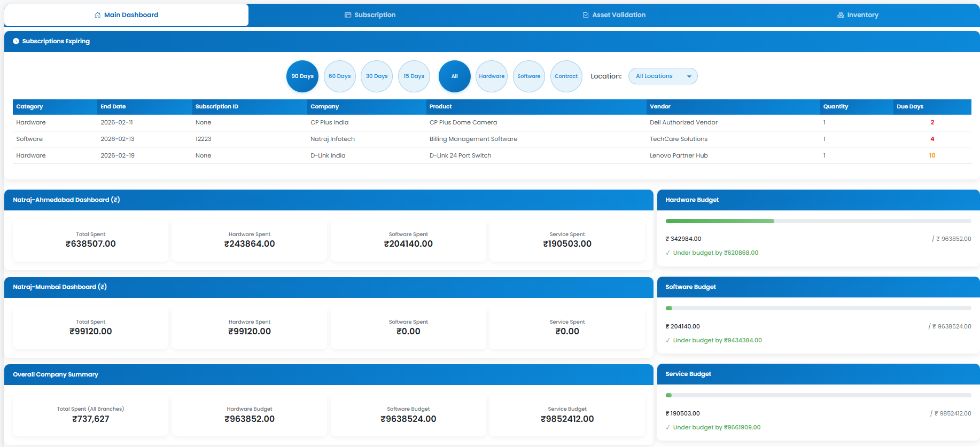Click the Hardware Budget ₹963852.00 summary card

[250, 415]
